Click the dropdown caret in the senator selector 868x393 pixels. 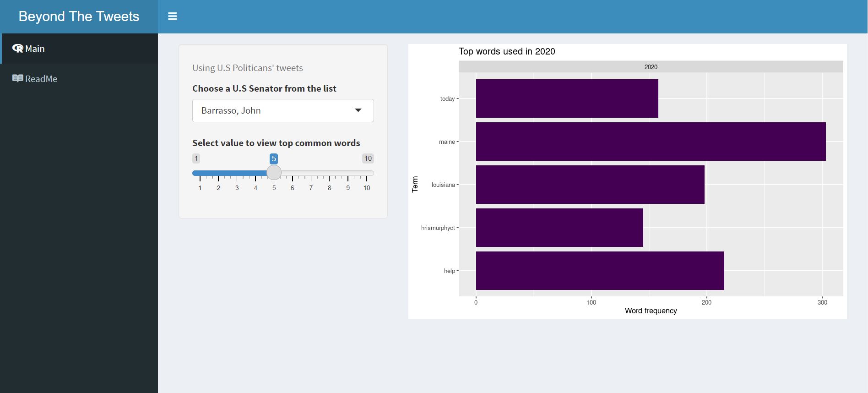358,110
